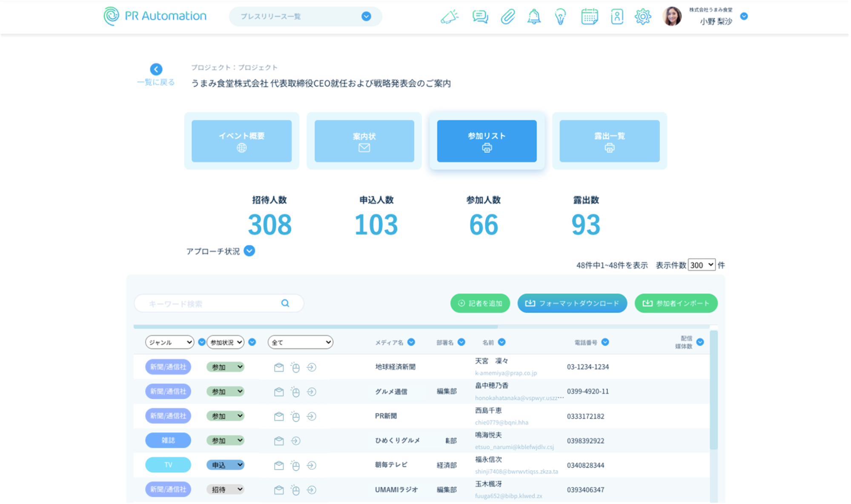Image resolution: width=851 pixels, height=504 pixels.
Task: Change 申込 status for 朝毎テレビ row
Action: (x=226, y=465)
